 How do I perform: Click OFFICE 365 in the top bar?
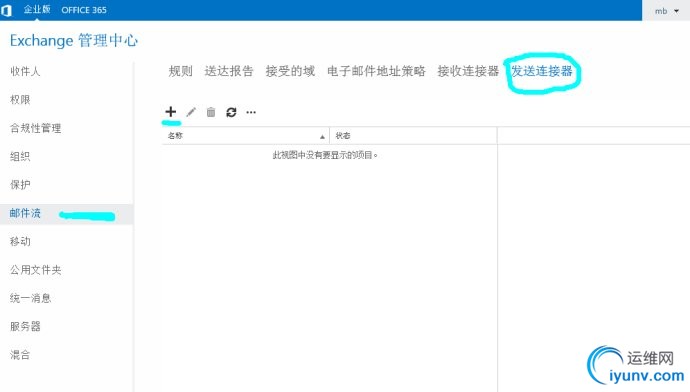pos(84,10)
